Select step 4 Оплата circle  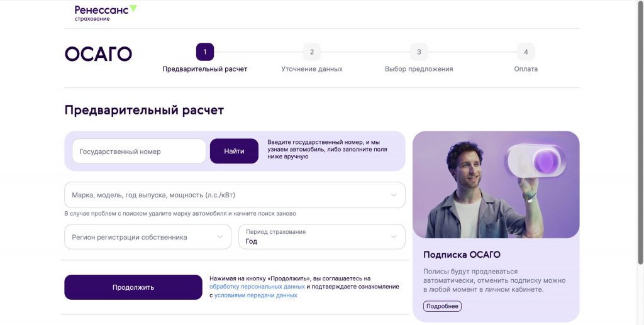tap(526, 52)
